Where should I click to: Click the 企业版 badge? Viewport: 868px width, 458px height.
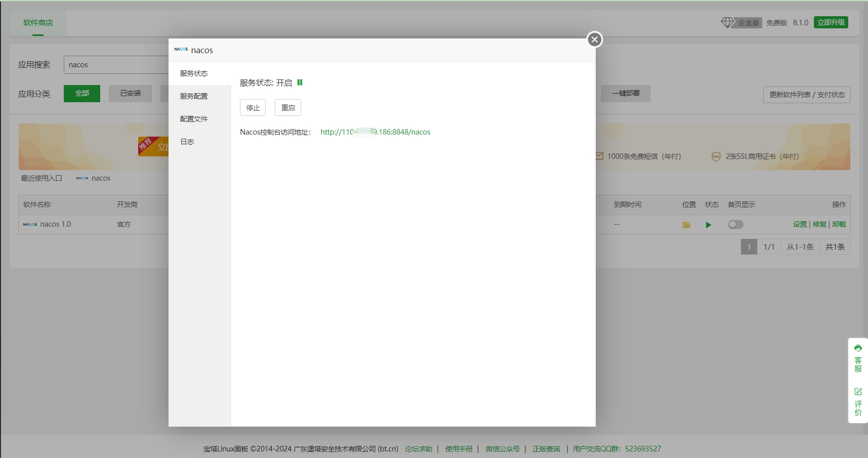[749, 23]
